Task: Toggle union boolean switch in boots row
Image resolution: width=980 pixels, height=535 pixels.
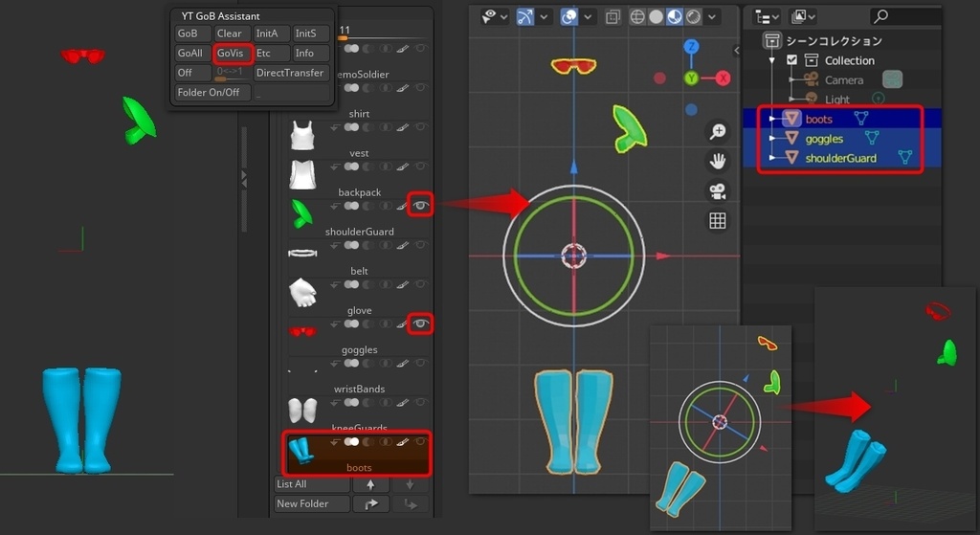Action: (x=352, y=442)
